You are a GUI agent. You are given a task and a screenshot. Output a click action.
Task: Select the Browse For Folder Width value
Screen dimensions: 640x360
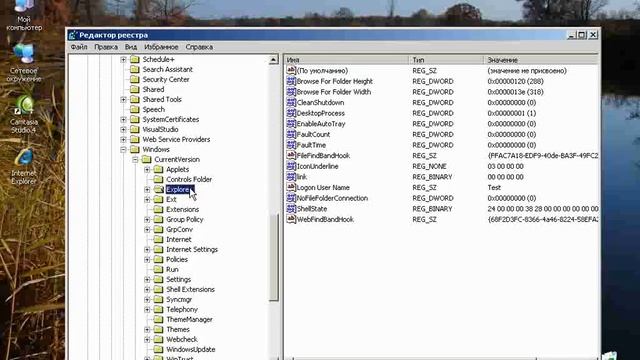coord(333,92)
